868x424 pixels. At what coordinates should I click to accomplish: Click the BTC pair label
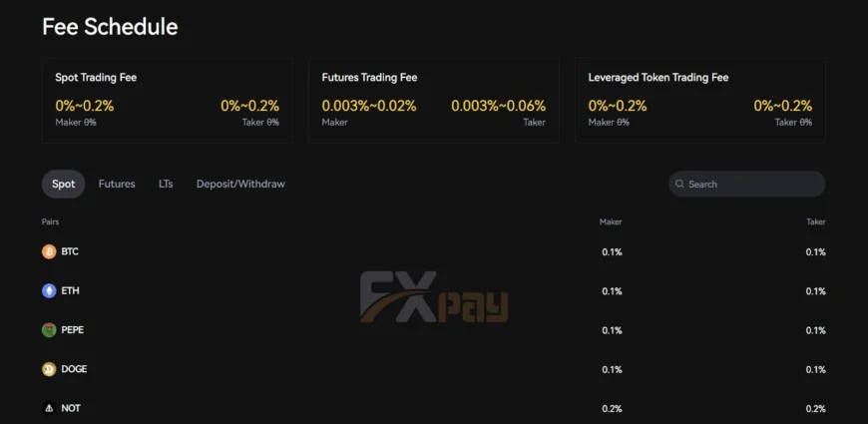coord(70,251)
